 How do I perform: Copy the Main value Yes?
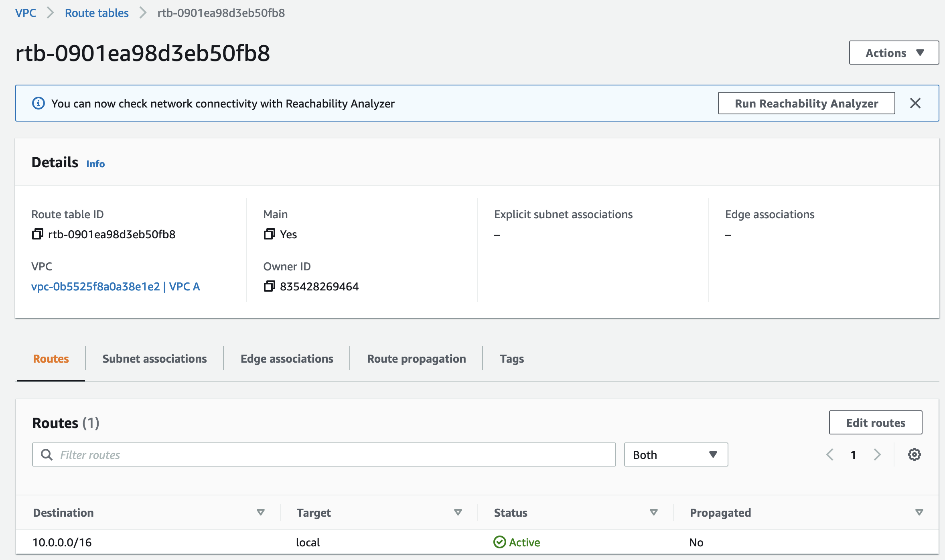pyautogui.click(x=269, y=234)
